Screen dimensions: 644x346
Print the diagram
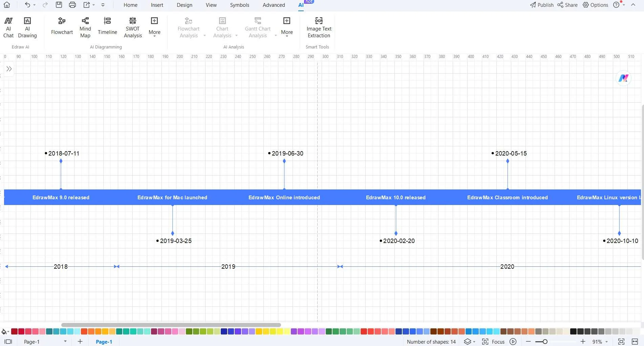coord(72,5)
